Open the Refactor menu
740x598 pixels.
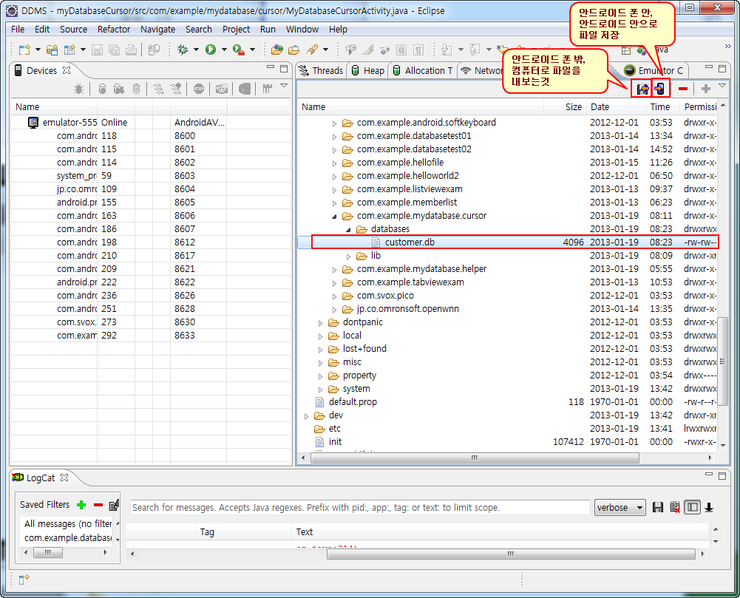[114, 29]
